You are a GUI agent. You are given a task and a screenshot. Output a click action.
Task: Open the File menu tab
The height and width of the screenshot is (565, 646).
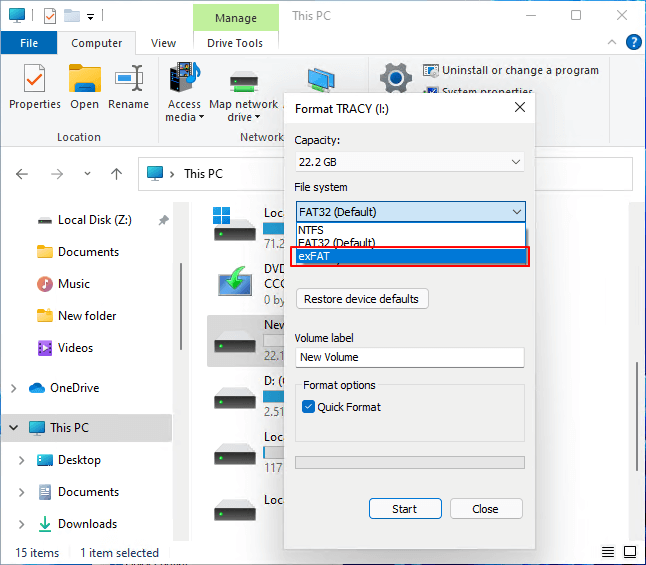[29, 43]
